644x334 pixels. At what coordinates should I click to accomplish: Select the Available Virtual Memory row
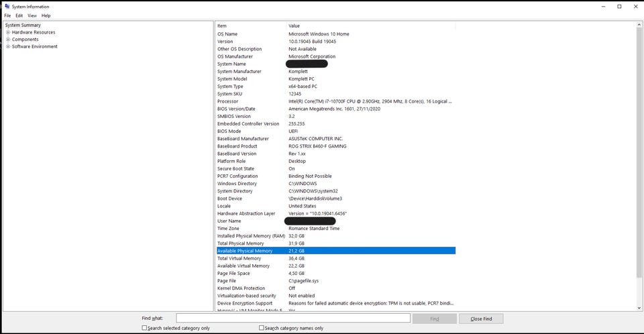pos(336,266)
